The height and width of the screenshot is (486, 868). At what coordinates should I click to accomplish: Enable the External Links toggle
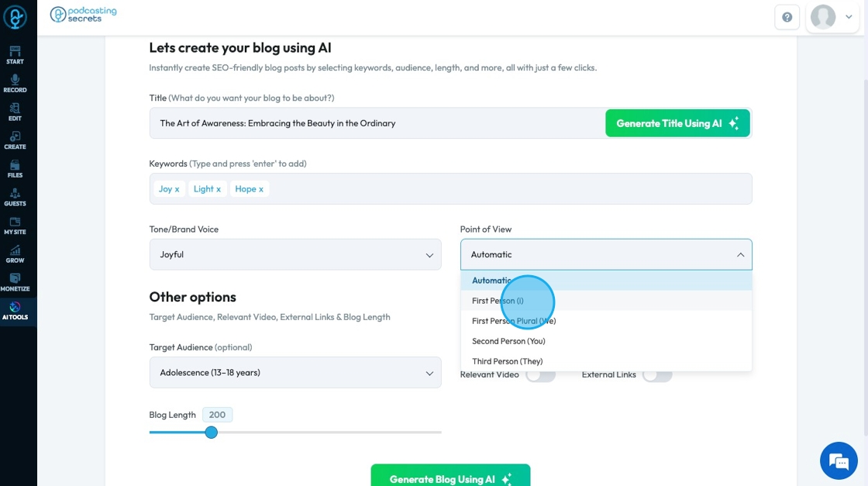(656, 375)
